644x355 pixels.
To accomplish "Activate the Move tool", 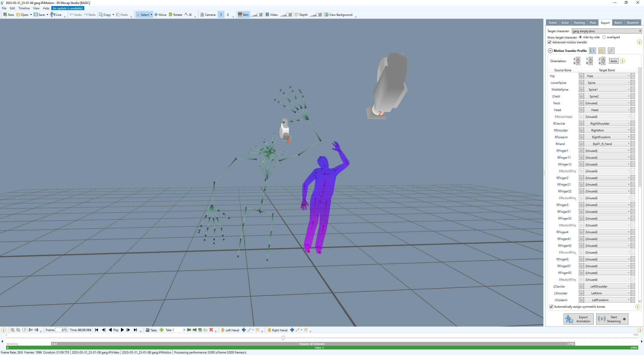I will (160, 15).
